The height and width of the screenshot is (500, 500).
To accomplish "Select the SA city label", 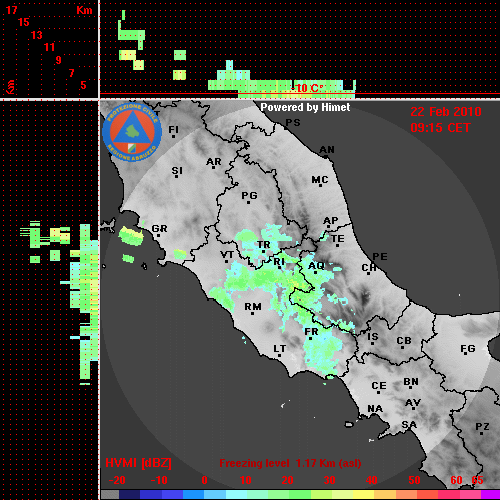I will (x=409, y=425).
